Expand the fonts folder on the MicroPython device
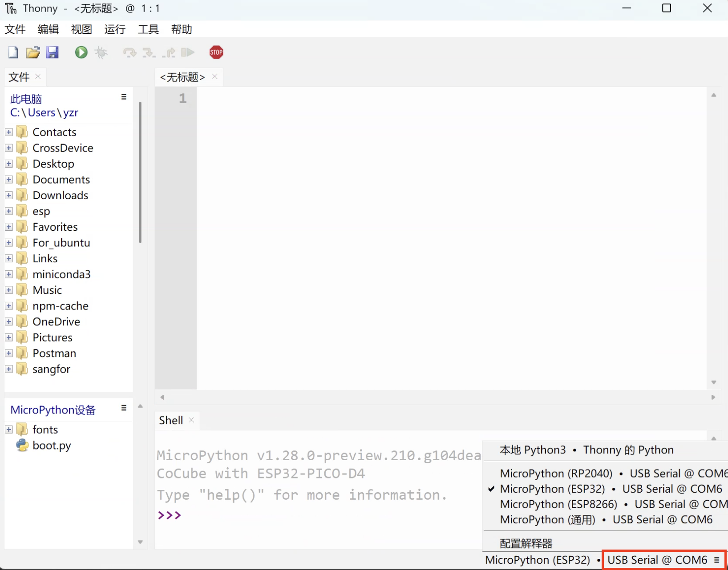728x570 pixels. (x=9, y=430)
